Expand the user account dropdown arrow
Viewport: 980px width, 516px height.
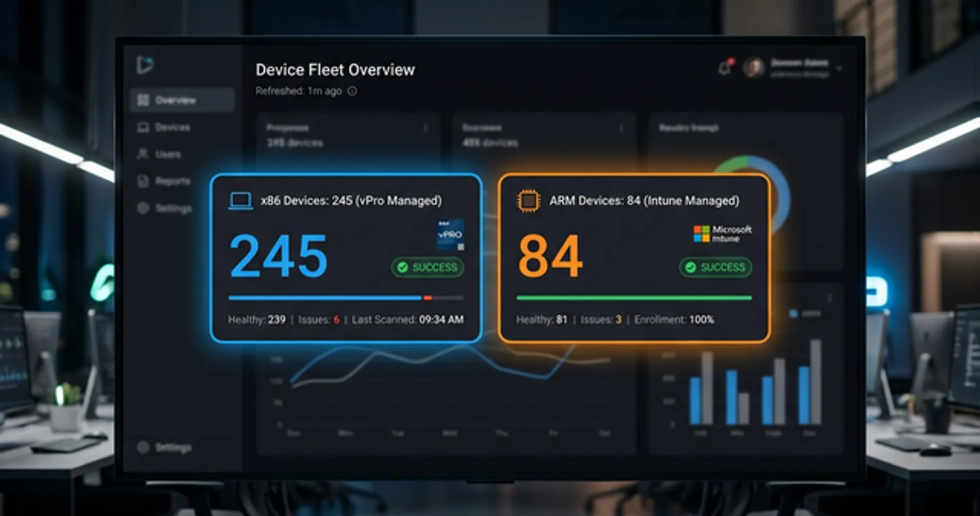pos(839,69)
